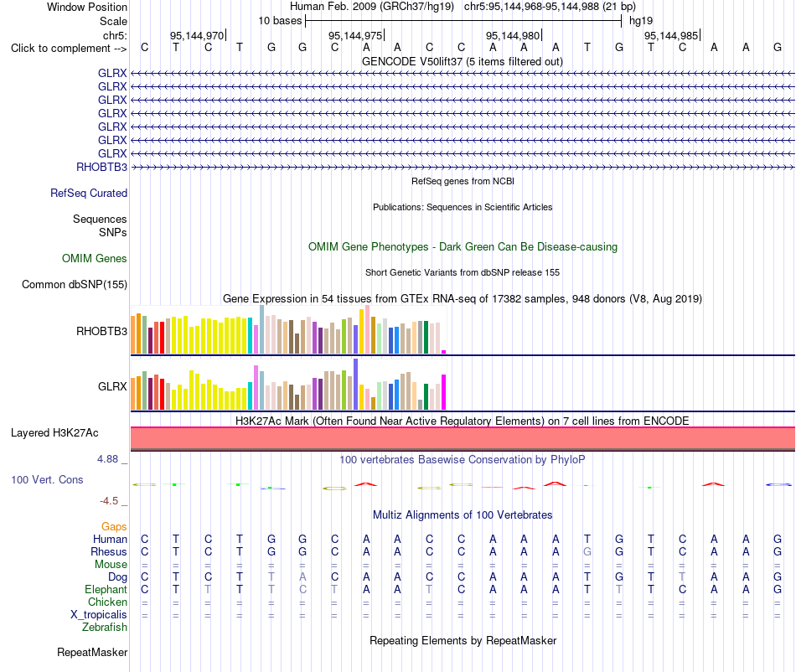The image size is (796, 672).
Task: Open the OMIM Gene Phenotypes track title
Action: [x=463, y=246]
